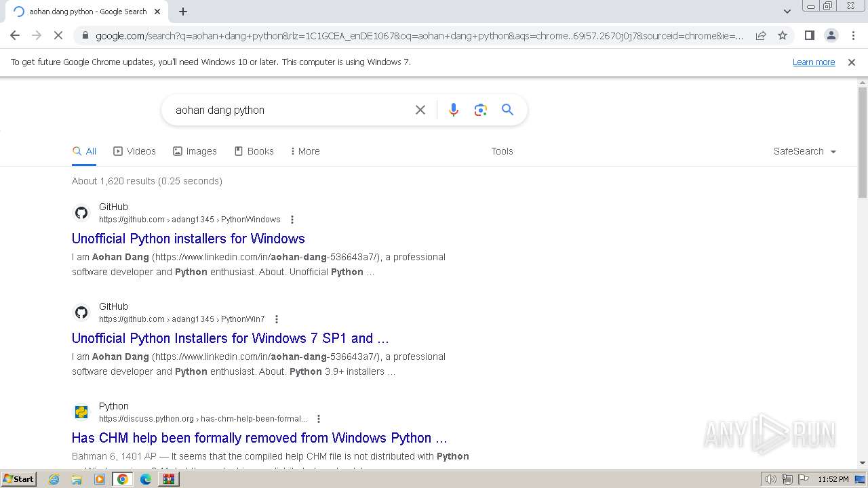
Task: Open options menu for discuss.python.org result
Action: [319, 419]
